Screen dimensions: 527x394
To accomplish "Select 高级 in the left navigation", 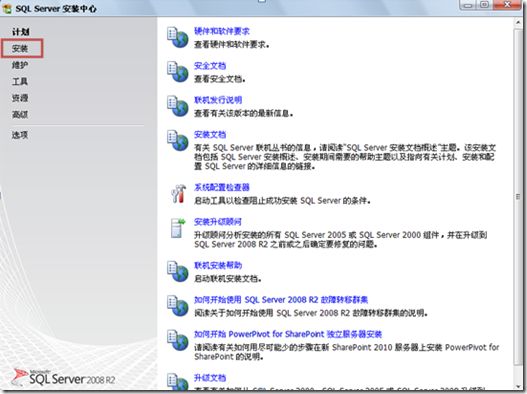I will [x=20, y=114].
